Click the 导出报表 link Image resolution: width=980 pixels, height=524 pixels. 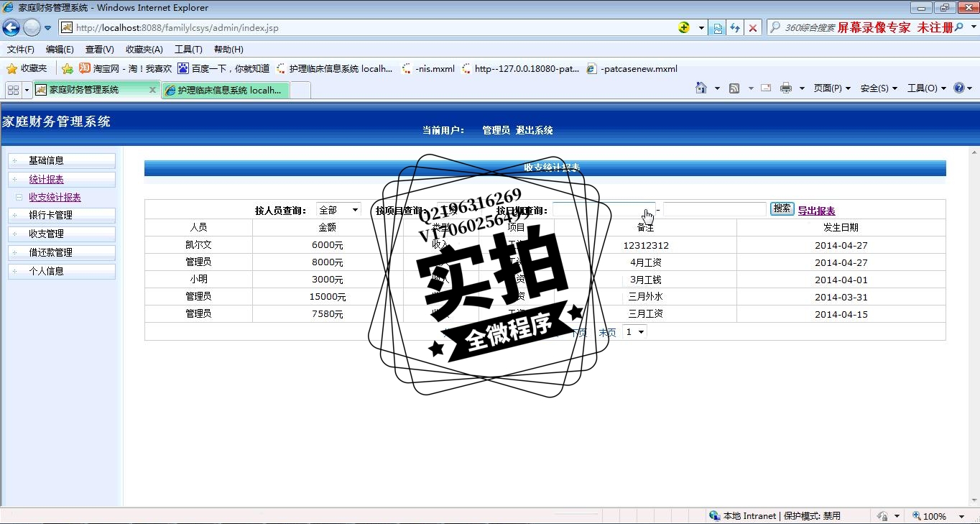pos(816,211)
